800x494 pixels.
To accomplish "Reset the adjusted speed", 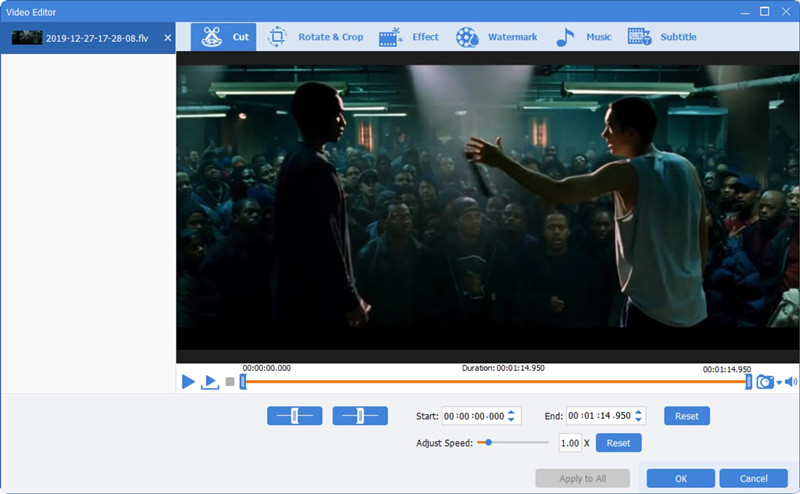I will (618, 443).
